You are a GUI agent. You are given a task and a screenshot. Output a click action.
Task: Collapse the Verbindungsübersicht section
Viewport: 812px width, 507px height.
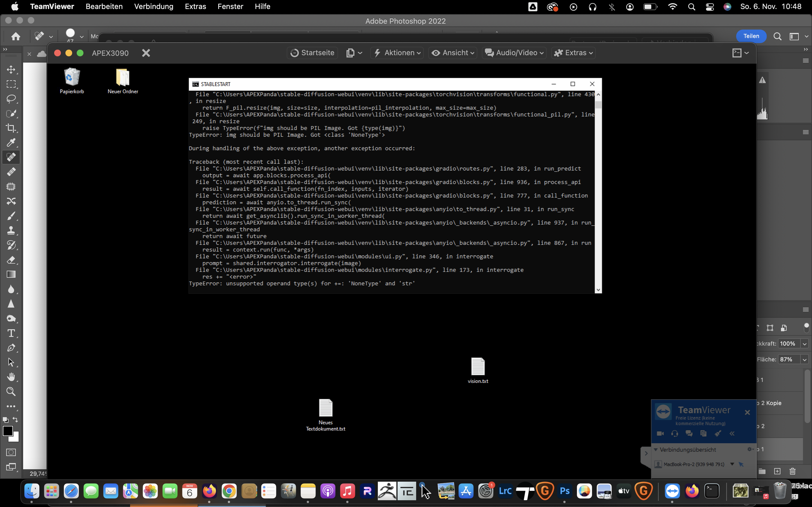(x=656, y=450)
